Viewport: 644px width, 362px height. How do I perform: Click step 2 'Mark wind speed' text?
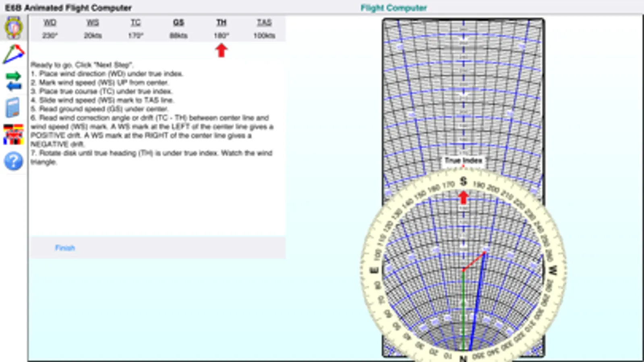(99, 82)
